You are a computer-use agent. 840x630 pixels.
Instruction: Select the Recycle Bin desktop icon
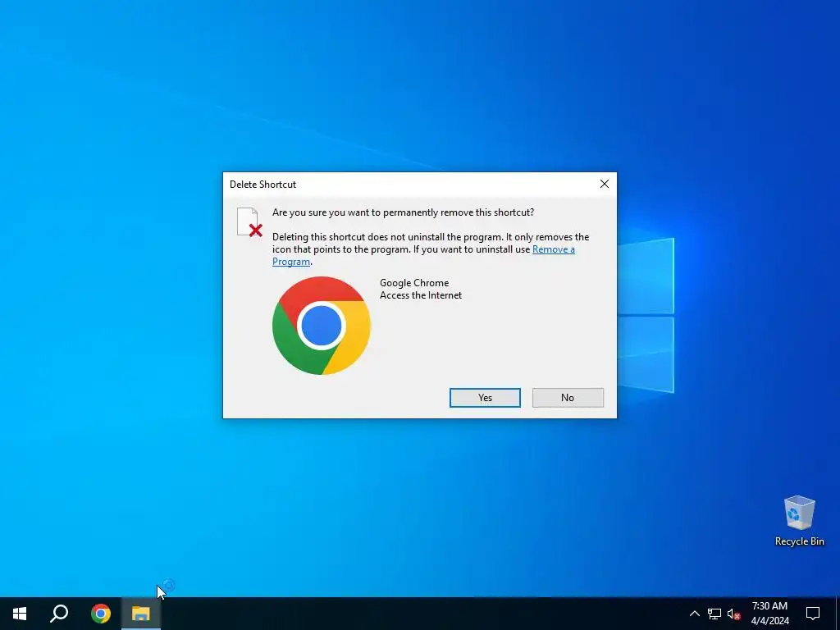799,521
